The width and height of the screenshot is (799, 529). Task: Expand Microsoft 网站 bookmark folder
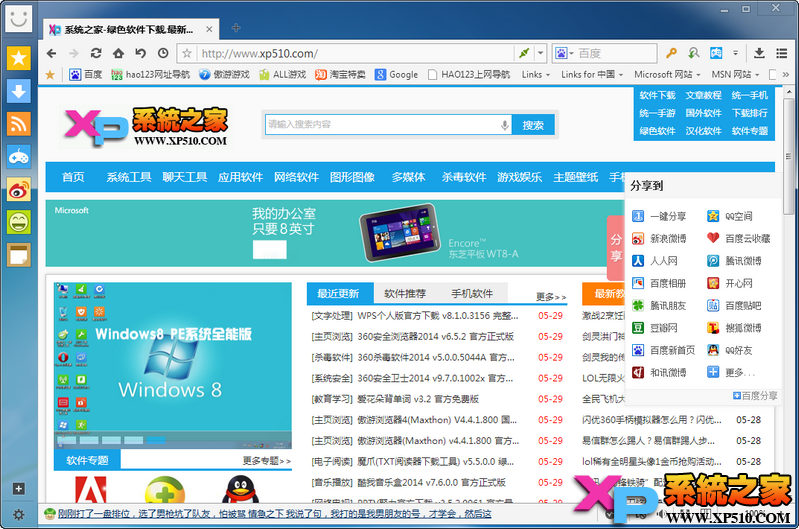point(667,74)
